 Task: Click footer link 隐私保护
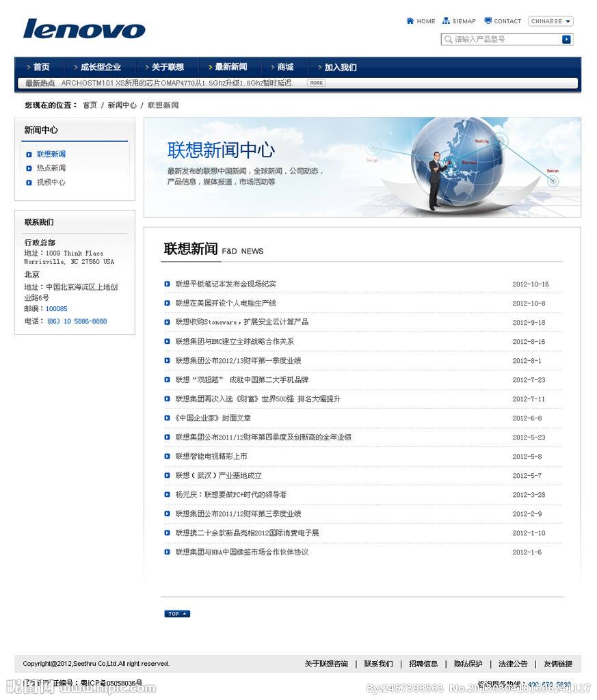click(468, 664)
